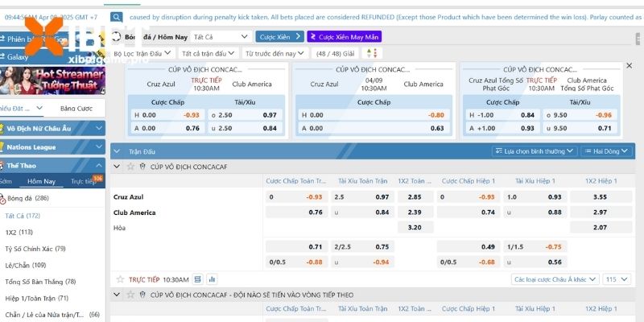Viewport: 644px width, 322px height.
Task: Favorite the second CONCACAF league star
Action: 130,295
